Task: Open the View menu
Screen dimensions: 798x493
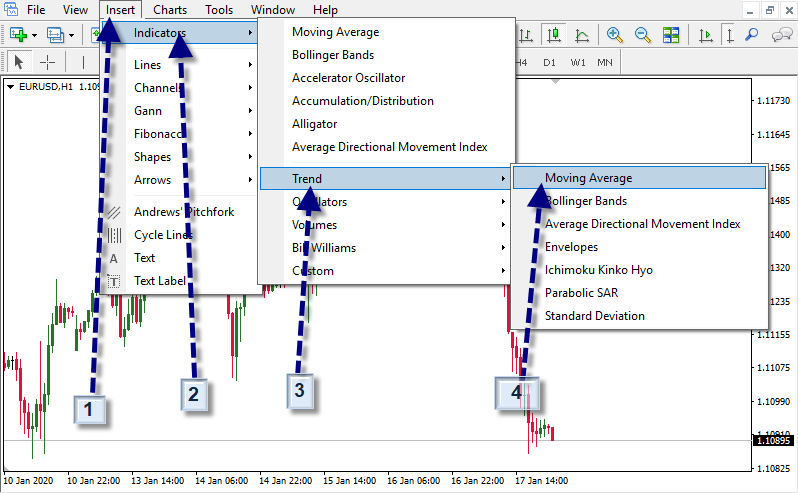Action: (x=75, y=10)
